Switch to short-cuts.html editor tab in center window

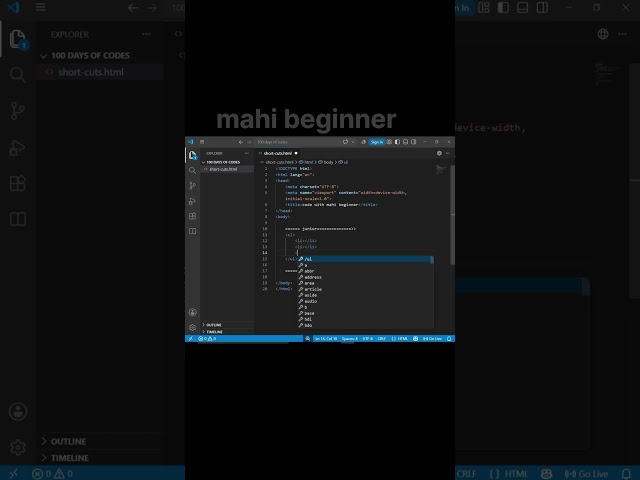pyautogui.click(x=278, y=153)
